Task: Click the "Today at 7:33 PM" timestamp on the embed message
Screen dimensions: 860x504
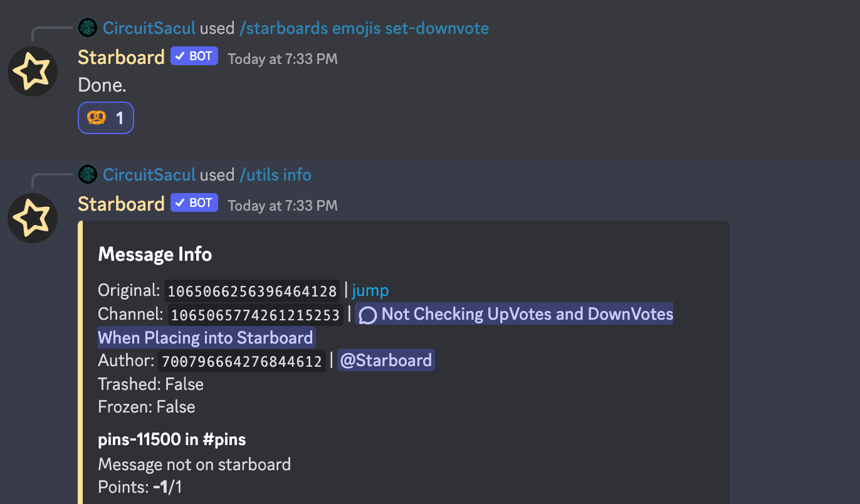Action: pyautogui.click(x=283, y=206)
